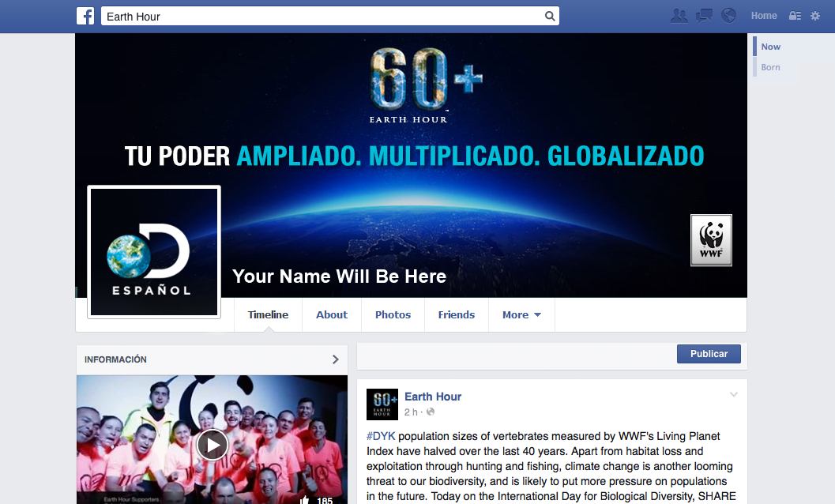835x504 pixels.
Task: Open the Photos tab
Action: pos(393,315)
